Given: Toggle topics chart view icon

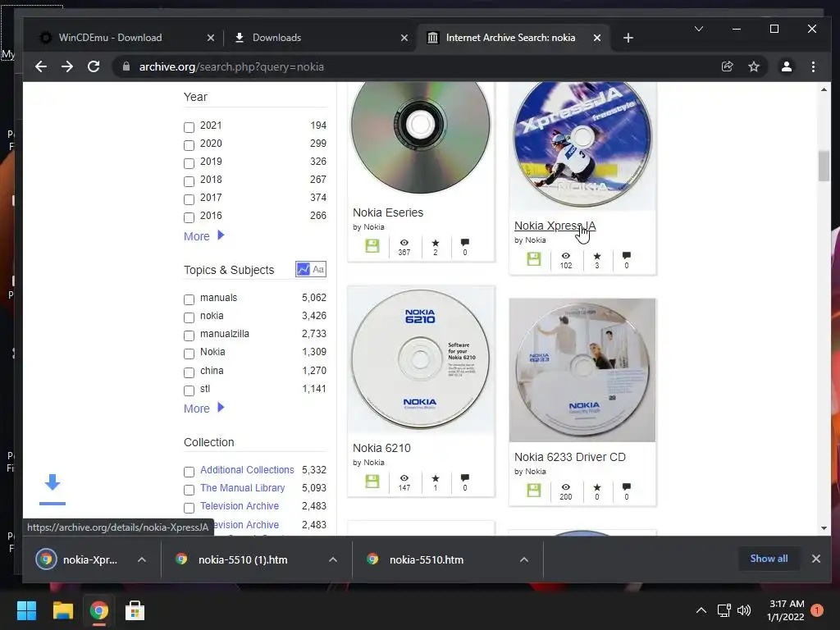Looking at the screenshot, I should point(304,269).
